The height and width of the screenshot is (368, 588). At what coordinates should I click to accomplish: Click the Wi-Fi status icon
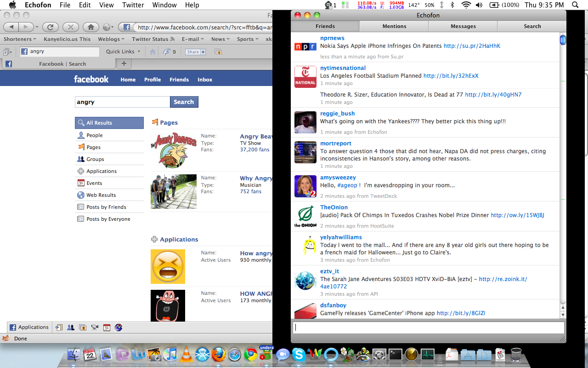466,5
